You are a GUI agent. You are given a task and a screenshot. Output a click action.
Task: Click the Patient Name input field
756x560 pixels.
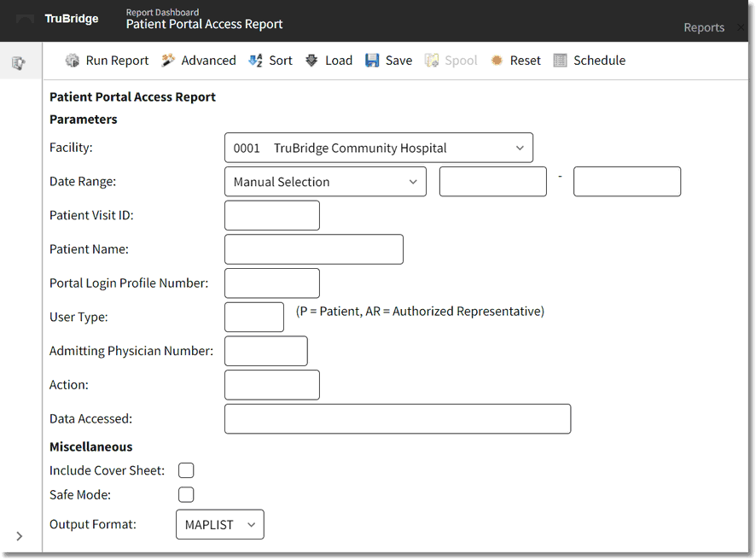(313, 249)
